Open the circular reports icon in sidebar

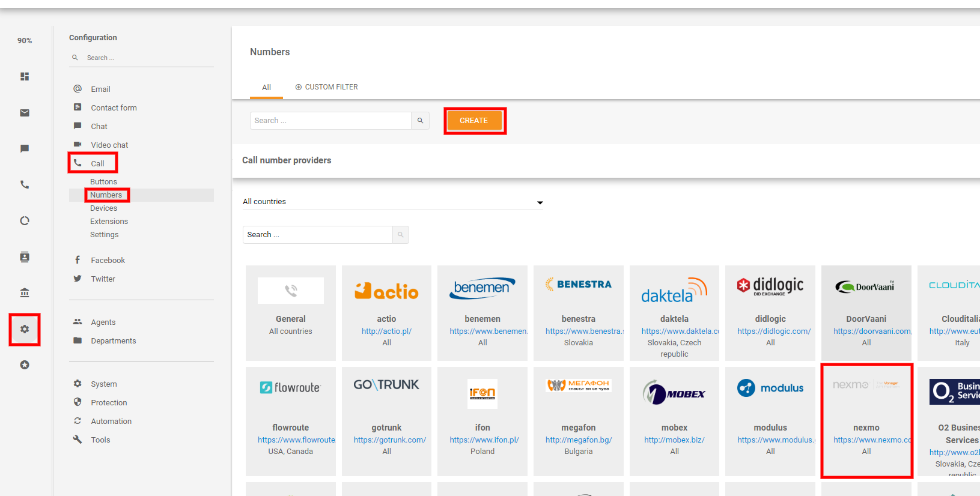[25, 220]
